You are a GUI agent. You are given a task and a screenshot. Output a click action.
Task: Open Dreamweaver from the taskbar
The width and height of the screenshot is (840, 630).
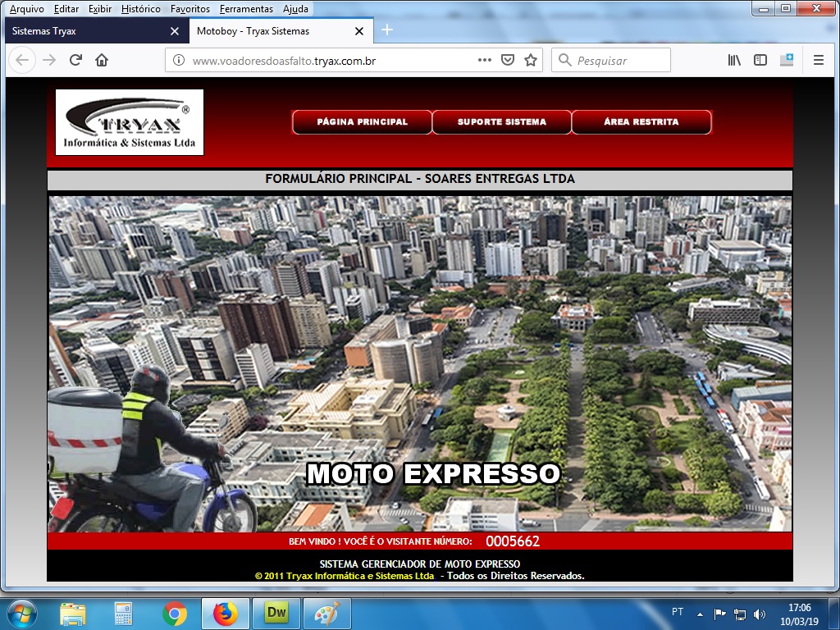coord(276,613)
